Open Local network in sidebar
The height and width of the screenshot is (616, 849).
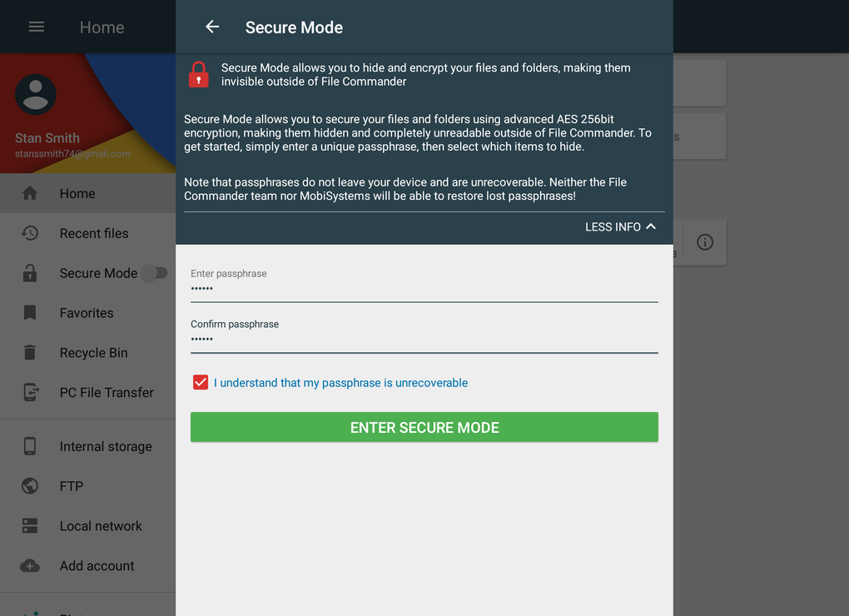[101, 526]
